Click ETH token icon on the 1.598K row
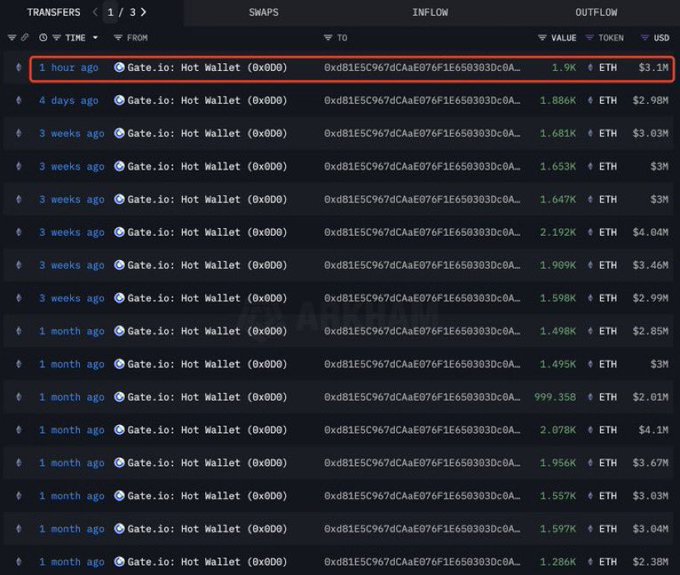Screen dimensions: 680x575 tap(590, 298)
